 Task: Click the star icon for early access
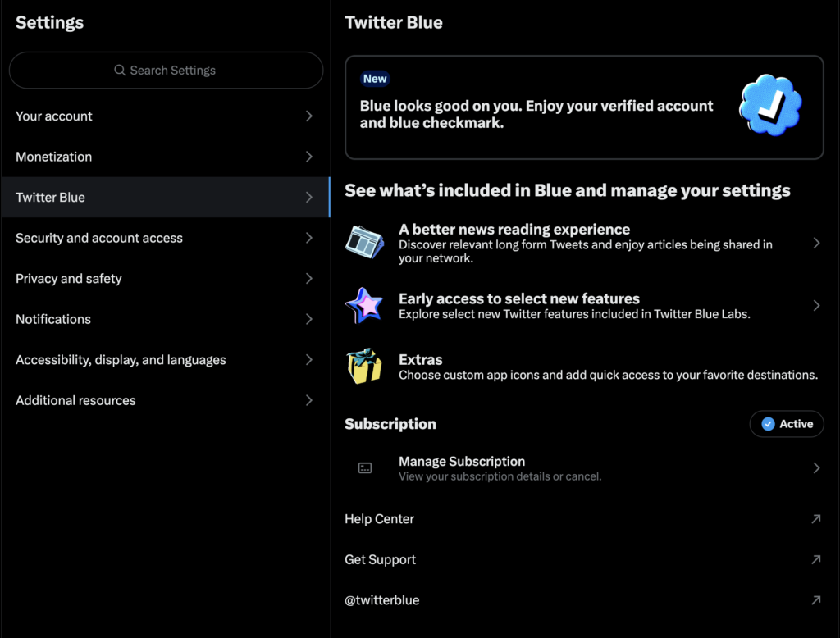click(x=363, y=306)
